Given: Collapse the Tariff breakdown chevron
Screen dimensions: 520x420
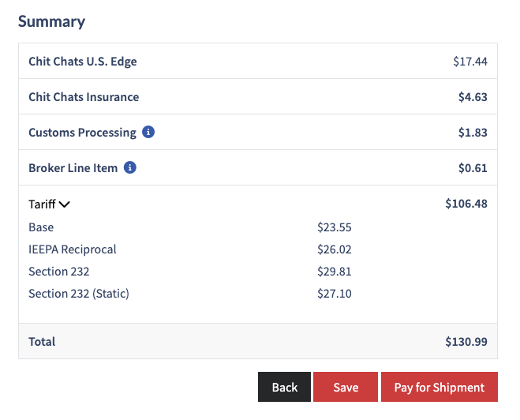Looking at the screenshot, I should [65, 204].
